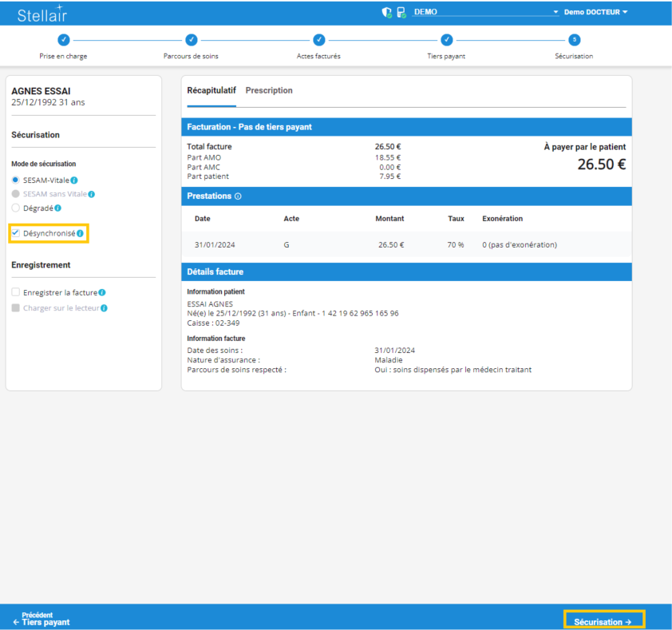Open info icon next to Dégradé
This screenshot has width=672, height=630.
pos(57,208)
